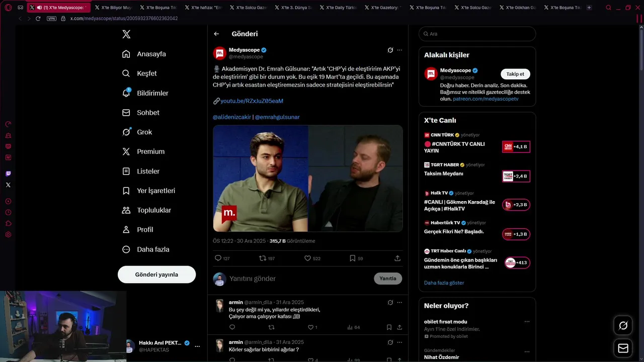Open account menu for Hakkı Anıl PEKT...
The width and height of the screenshot is (644, 362).
tap(197, 346)
